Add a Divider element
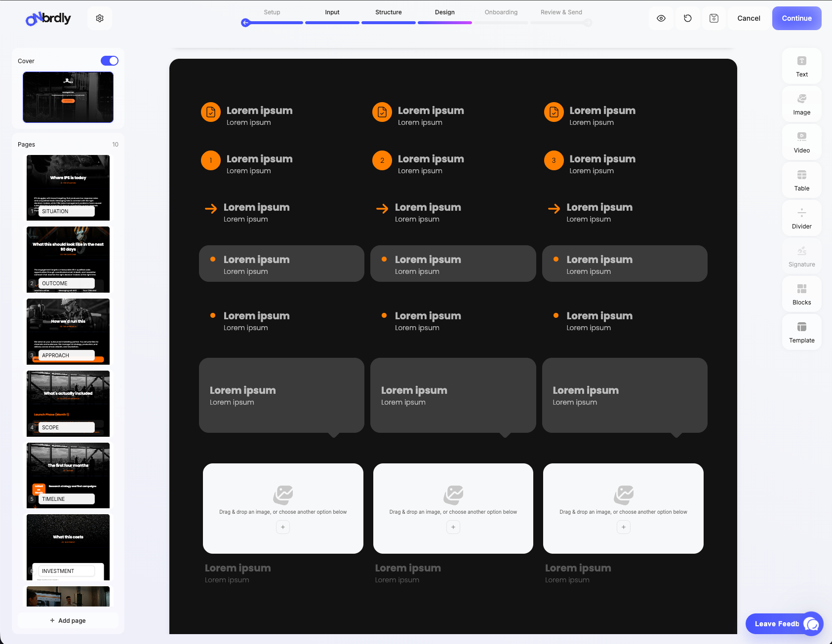Screen dimensions: 832x644 point(801,218)
